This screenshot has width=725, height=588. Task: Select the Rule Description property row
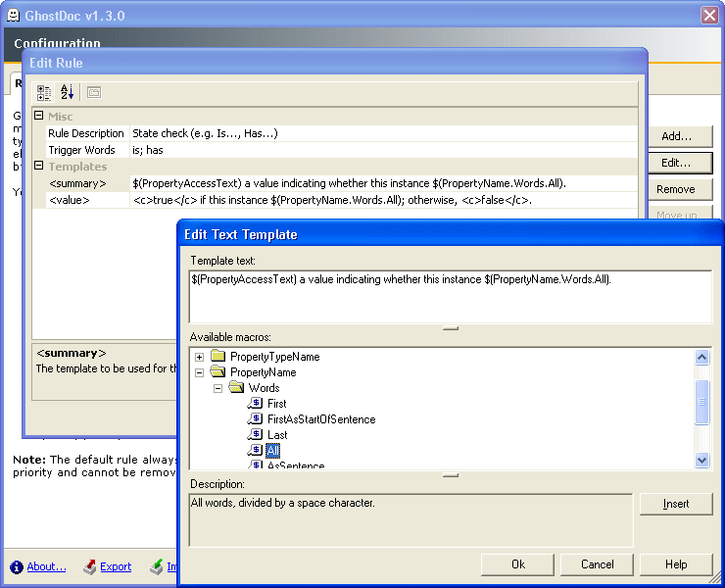341,133
